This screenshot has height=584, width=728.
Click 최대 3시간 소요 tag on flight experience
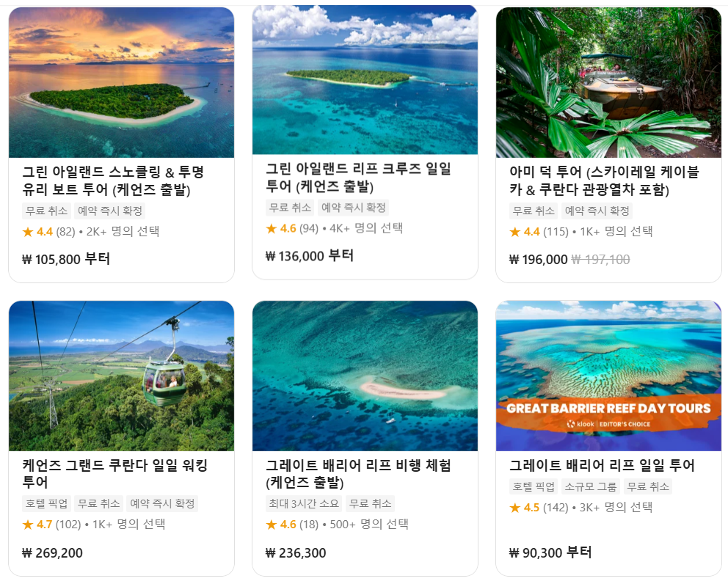(304, 503)
